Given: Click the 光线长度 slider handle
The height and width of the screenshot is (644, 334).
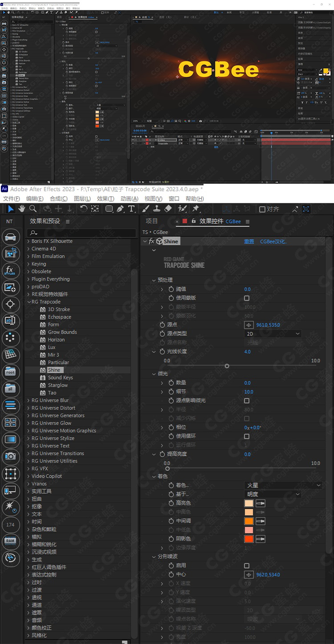Looking at the screenshot, I should [x=227, y=366].
